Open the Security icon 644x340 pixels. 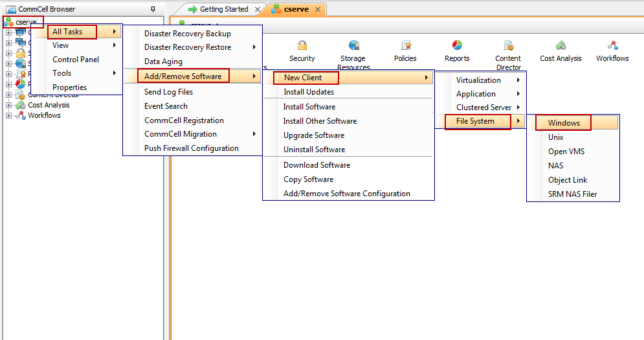[x=302, y=46]
